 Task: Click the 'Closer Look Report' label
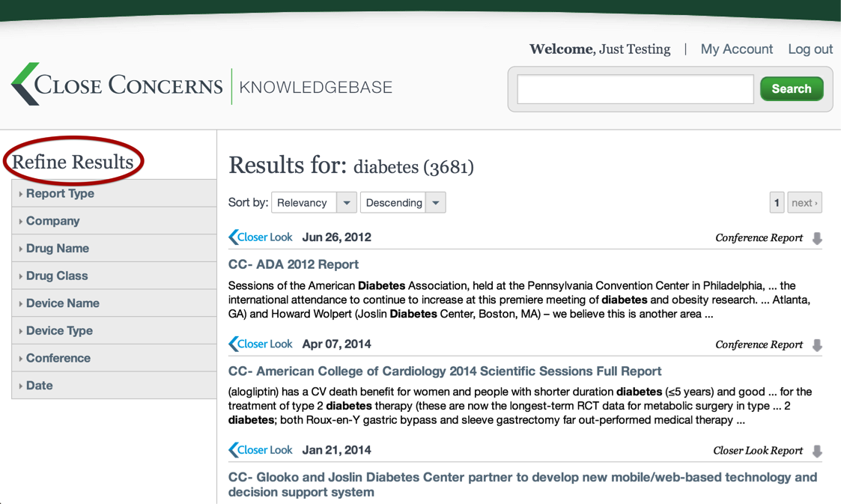[758, 450]
